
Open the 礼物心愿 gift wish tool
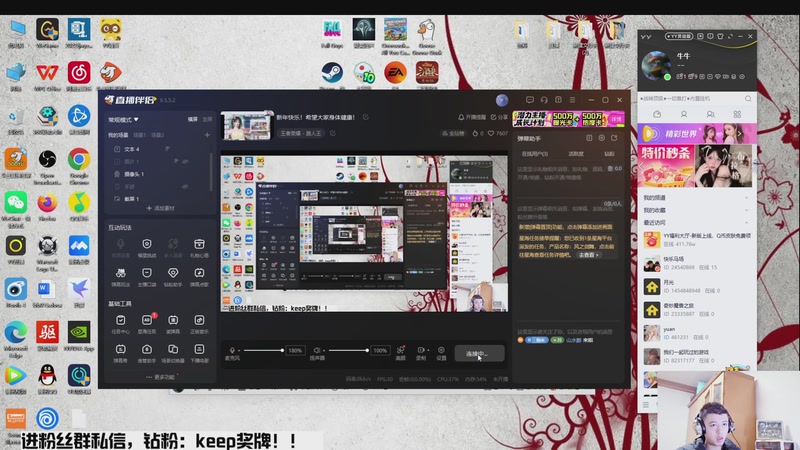(x=199, y=247)
